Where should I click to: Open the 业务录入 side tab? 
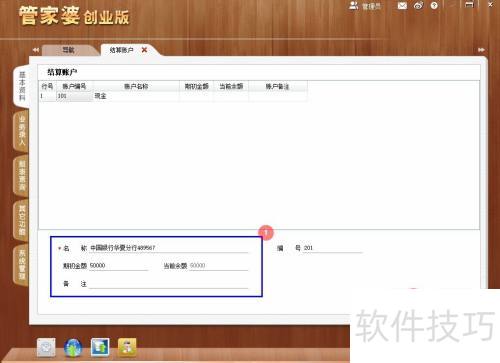(22, 131)
